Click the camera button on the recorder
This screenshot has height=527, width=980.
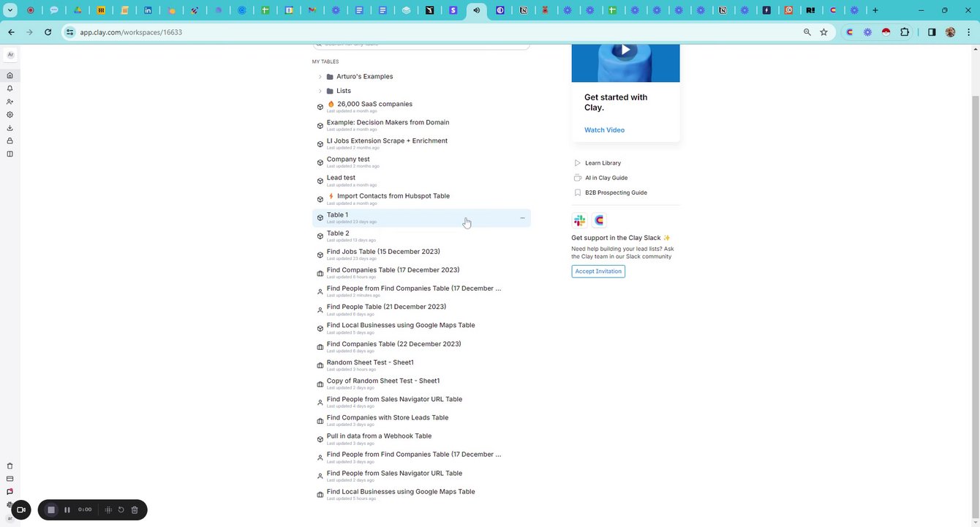point(20,509)
